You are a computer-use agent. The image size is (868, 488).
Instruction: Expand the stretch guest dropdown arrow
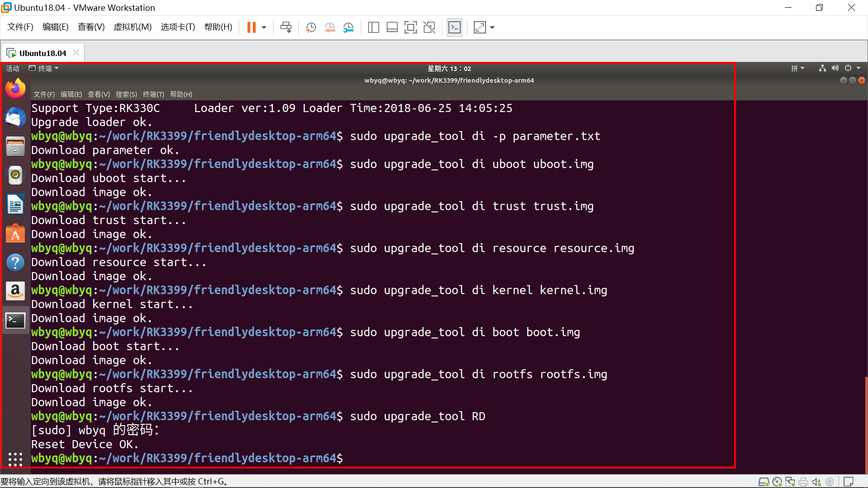coord(492,28)
